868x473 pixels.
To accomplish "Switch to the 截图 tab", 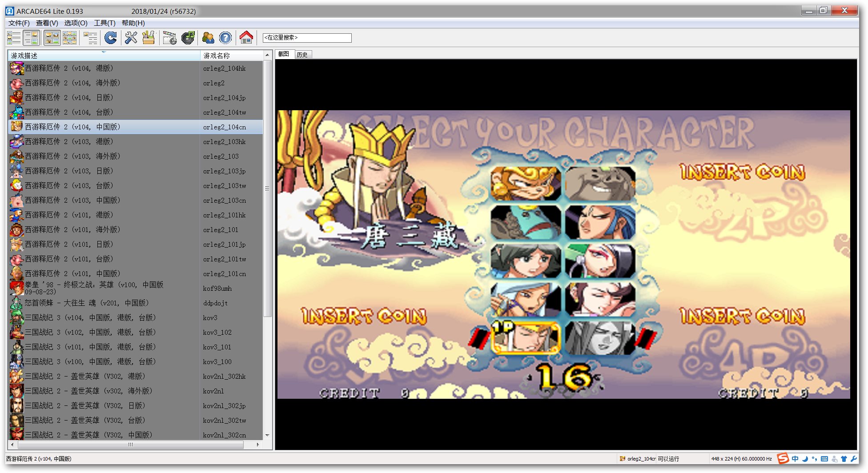I will pos(284,54).
